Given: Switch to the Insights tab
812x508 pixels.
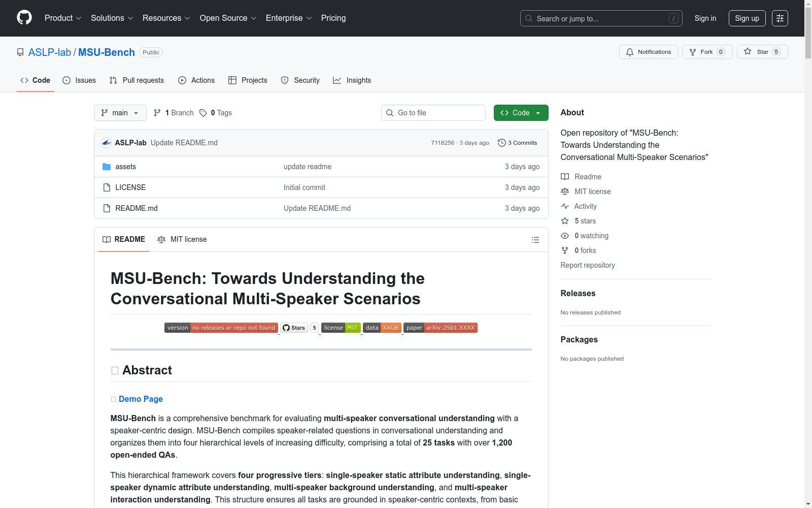Looking at the screenshot, I should tap(352, 80).
